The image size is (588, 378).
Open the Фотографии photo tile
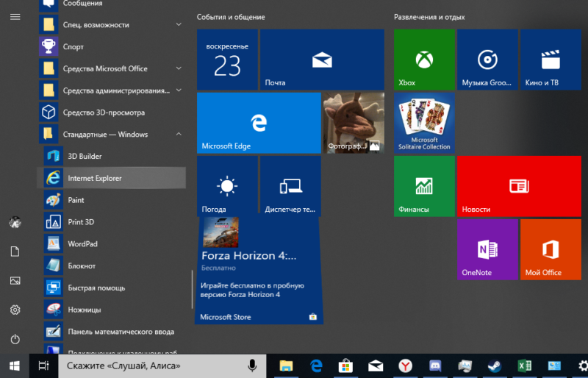[x=354, y=123]
